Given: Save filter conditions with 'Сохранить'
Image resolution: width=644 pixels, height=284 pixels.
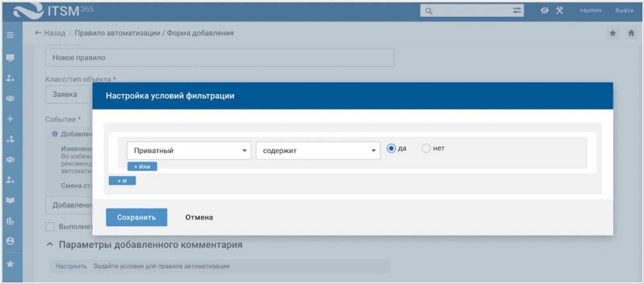Looking at the screenshot, I should 136,217.
